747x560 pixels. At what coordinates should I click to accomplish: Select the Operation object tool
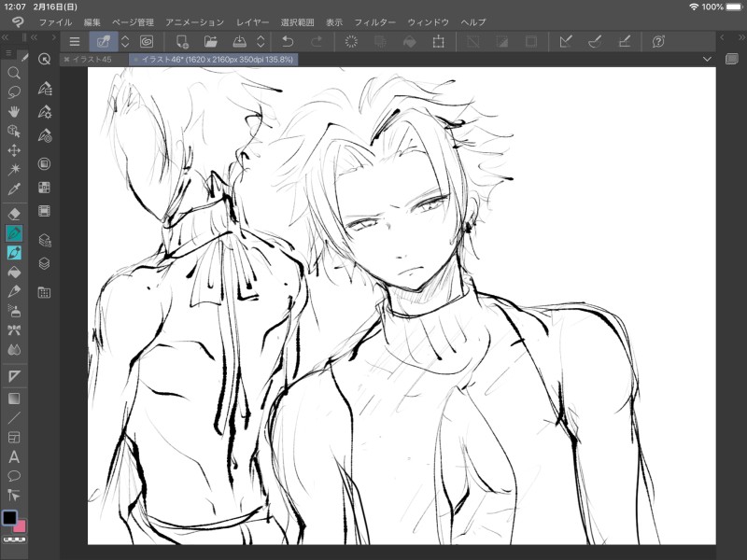[x=14, y=131]
